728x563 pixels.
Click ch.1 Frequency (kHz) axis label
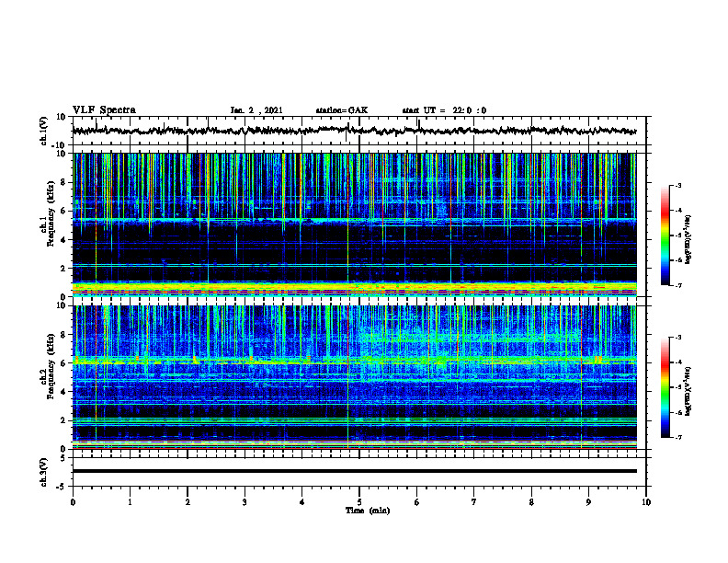[x=48, y=213]
